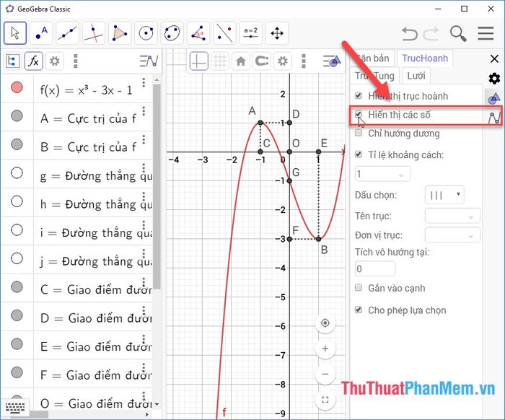Select the Angle tool
Screen dimensions: 505x420
click(x=198, y=33)
